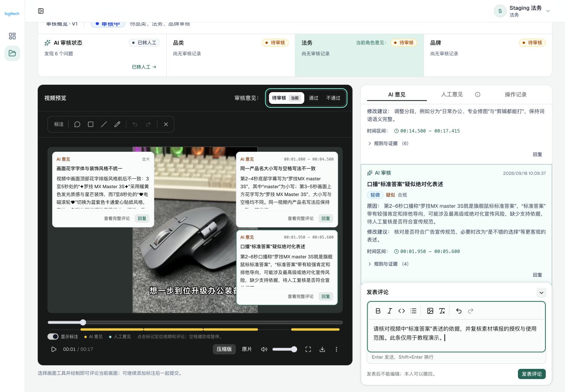The width and height of the screenshot is (565, 392).
Task: View full comment of 同一产品名大小写 card
Action: [301, 218]
